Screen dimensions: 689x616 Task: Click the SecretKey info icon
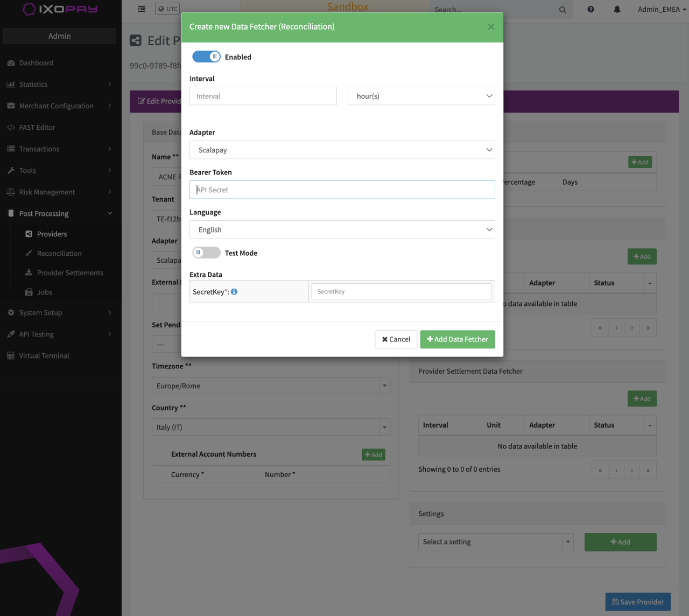point(234,292)
